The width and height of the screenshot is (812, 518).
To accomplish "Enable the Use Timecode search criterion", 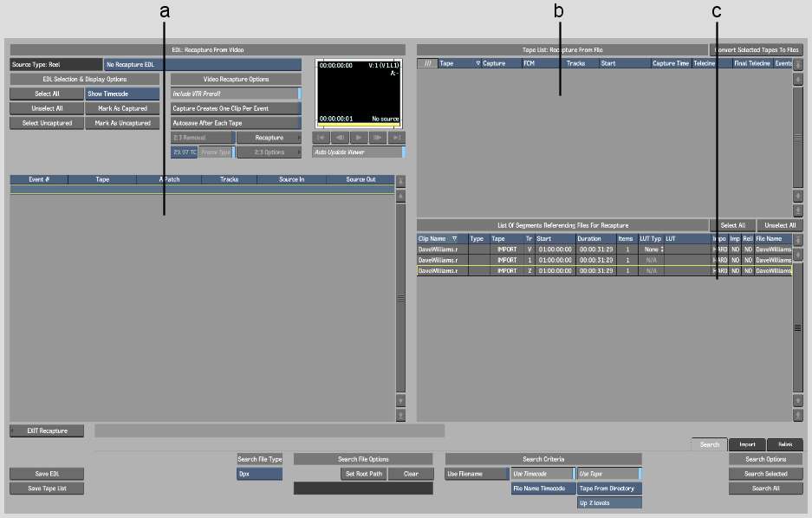I will click(x=542, y=474).
